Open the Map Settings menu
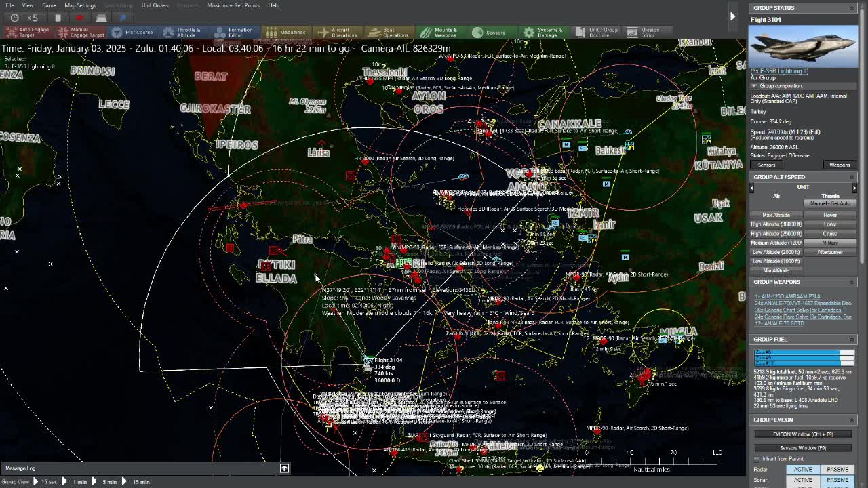The width and height of the screenshot is (868, 488). (80, 5)
